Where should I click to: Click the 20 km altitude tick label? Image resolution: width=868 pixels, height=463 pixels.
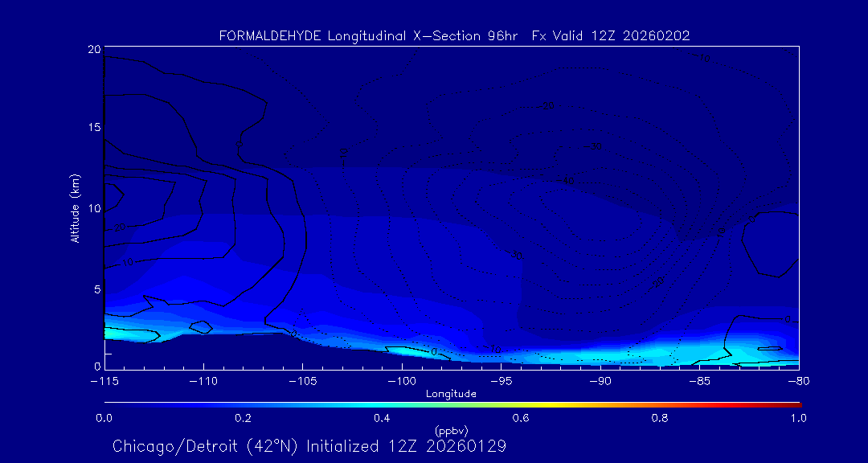[93, 50]
